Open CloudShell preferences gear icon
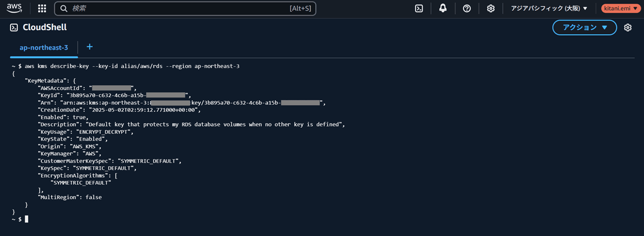Image resolution: width=644 pixels, height=236 pixels. point(628,28)
